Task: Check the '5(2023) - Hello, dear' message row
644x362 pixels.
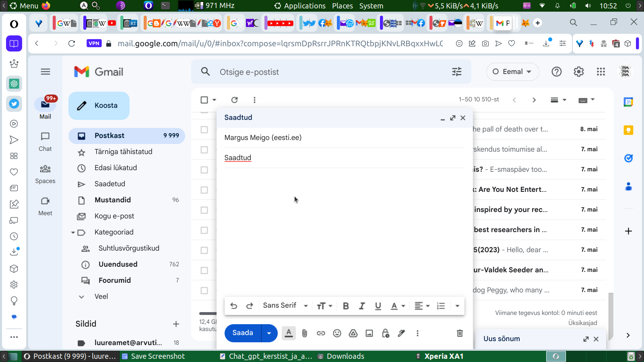Action: coord(204,250)
